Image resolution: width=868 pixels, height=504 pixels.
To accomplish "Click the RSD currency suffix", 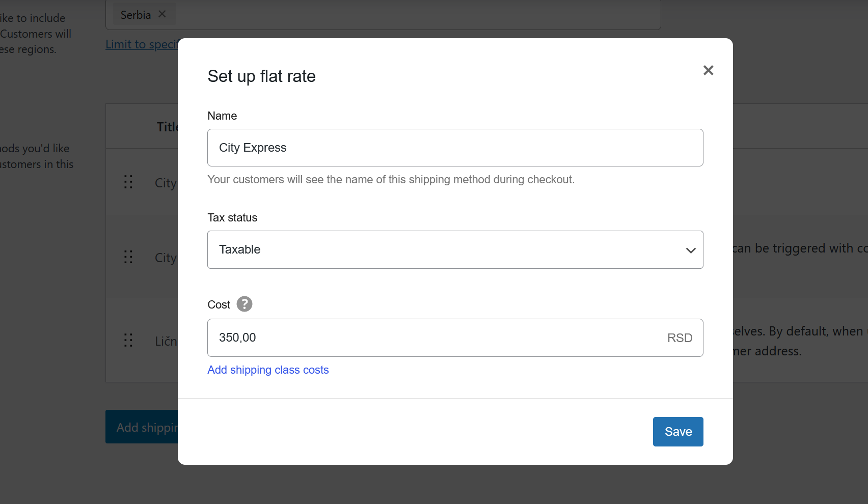I will [x=680, y=338].
